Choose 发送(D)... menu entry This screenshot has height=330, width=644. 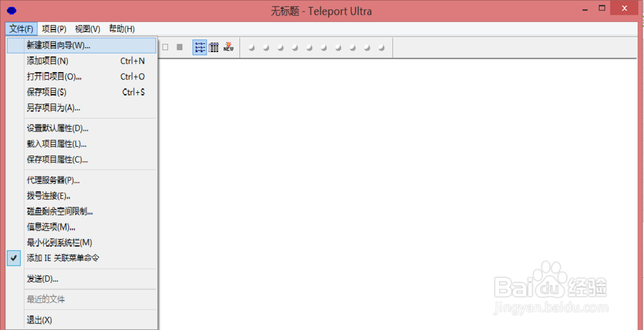[82, 279]
